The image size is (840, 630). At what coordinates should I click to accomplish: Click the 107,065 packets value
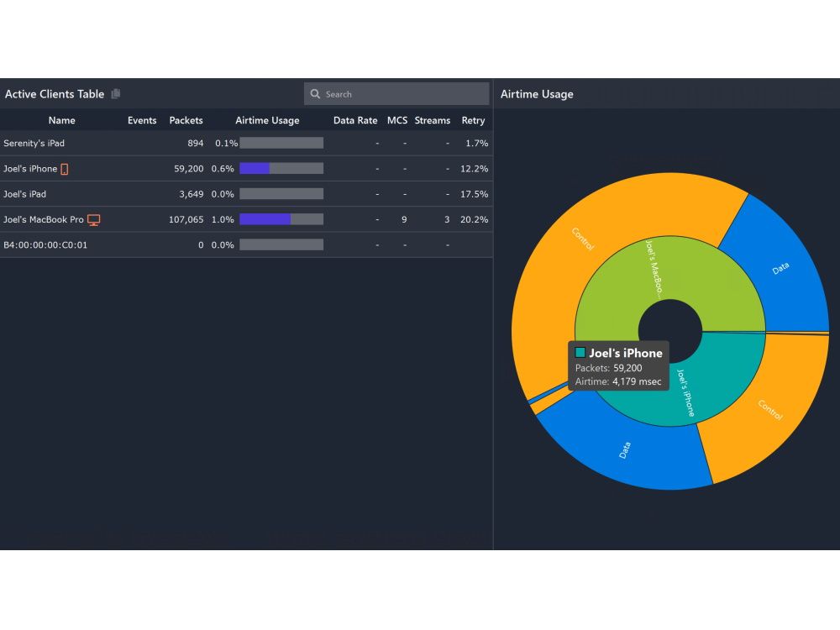[x=186, y=219]
